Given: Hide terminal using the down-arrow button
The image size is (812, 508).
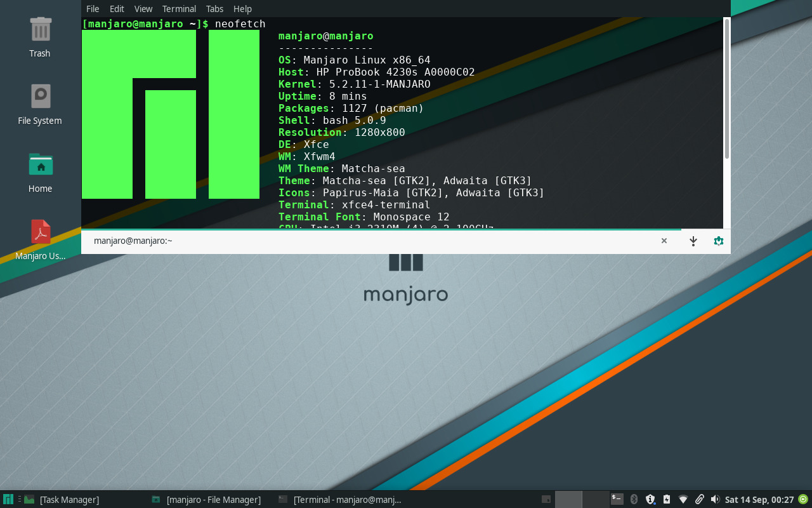Looking at the screenshot, I should pos(693,241).
